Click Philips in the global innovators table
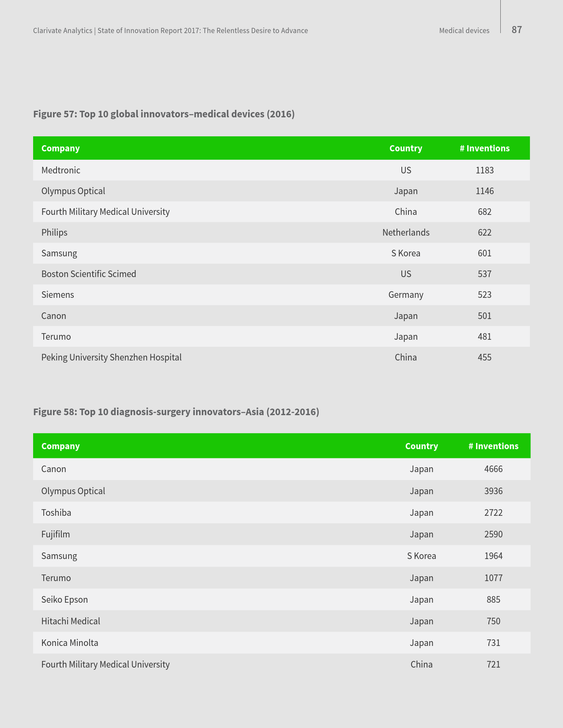This screenshot has height=728, width=563. 54,233
